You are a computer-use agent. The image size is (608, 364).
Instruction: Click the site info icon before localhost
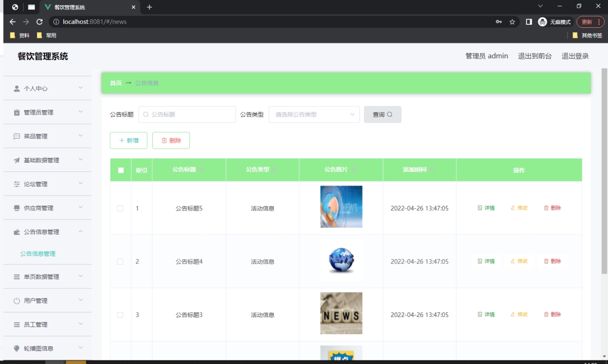pyautogui.click(x=57, y=22)
